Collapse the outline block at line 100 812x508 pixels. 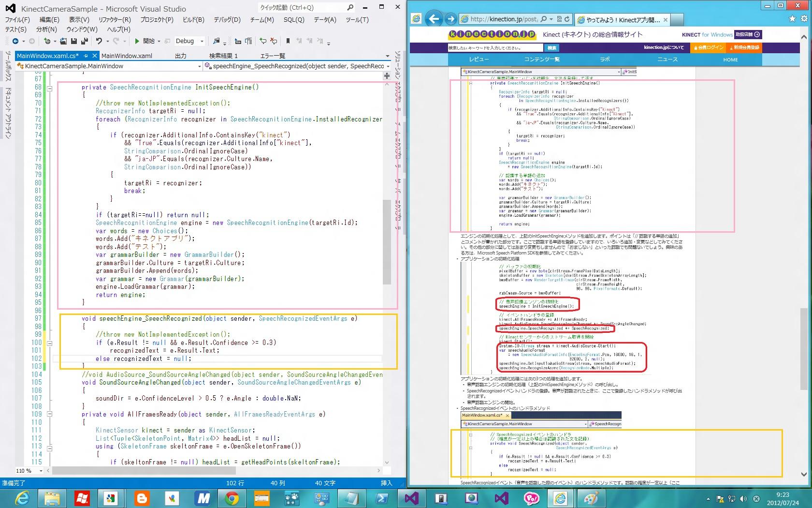49,343
